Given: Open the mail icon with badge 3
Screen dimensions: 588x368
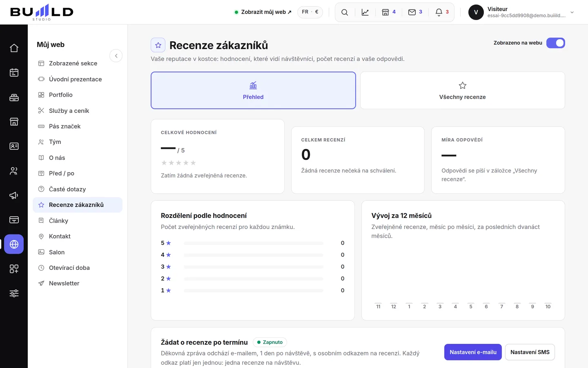Looking at the screenshot, I should pyautogui.click(x=415, y=12).
